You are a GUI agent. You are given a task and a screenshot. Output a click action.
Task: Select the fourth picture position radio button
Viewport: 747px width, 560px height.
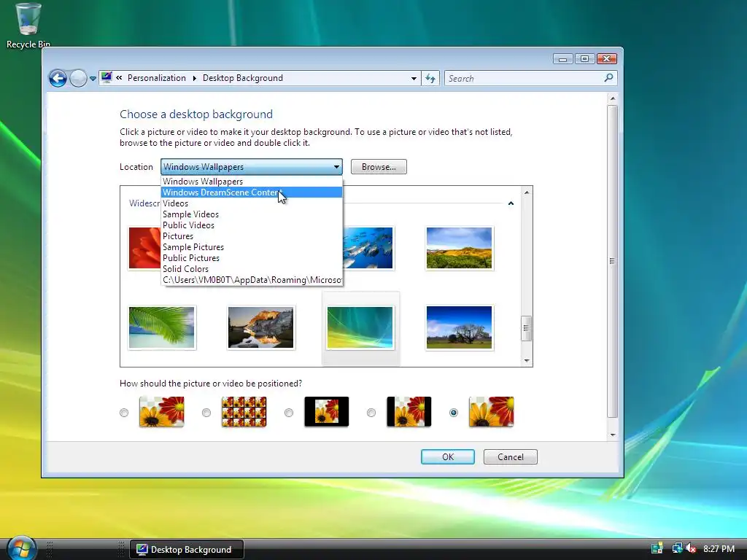(x=371, y=413)
